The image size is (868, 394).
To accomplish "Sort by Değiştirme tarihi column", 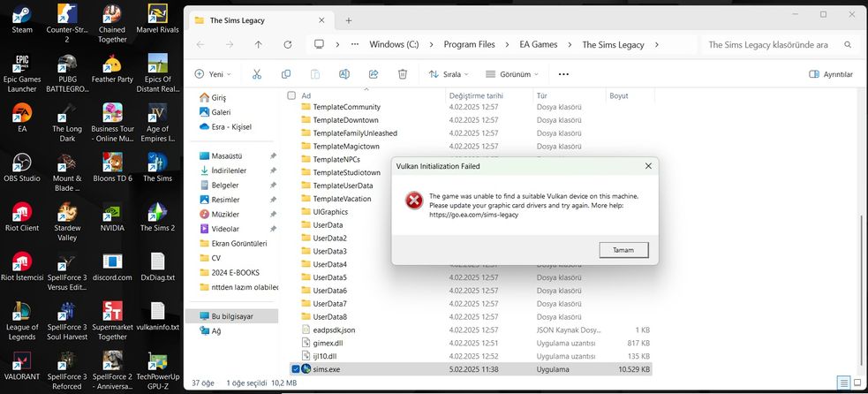I will (476, 96).
